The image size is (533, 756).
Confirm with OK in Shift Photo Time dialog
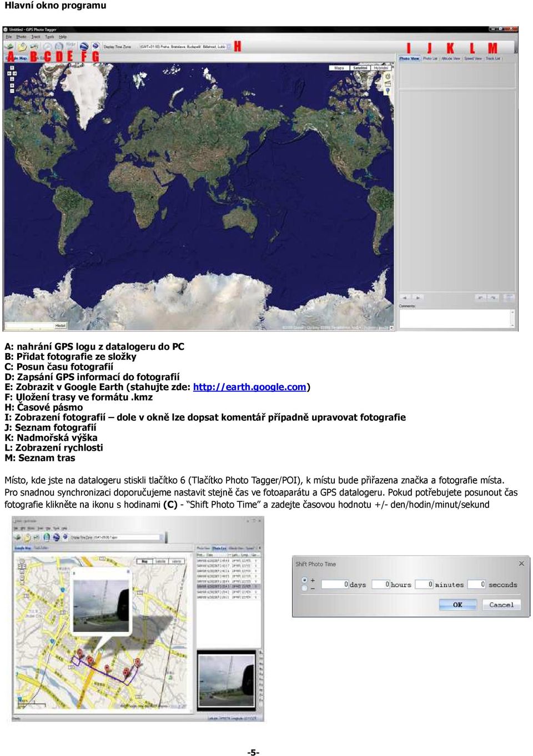tap(457, 604)
